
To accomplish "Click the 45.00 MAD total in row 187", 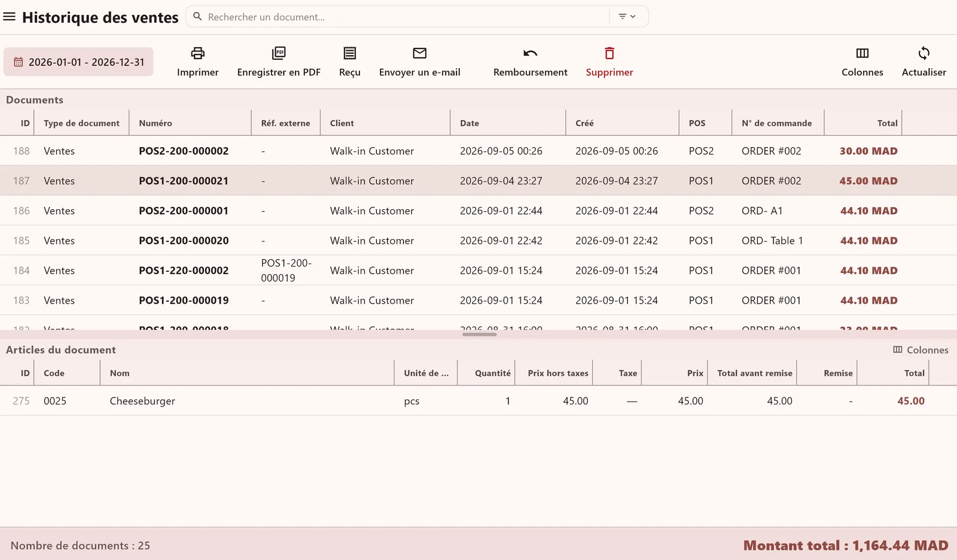I will [868, 181].
